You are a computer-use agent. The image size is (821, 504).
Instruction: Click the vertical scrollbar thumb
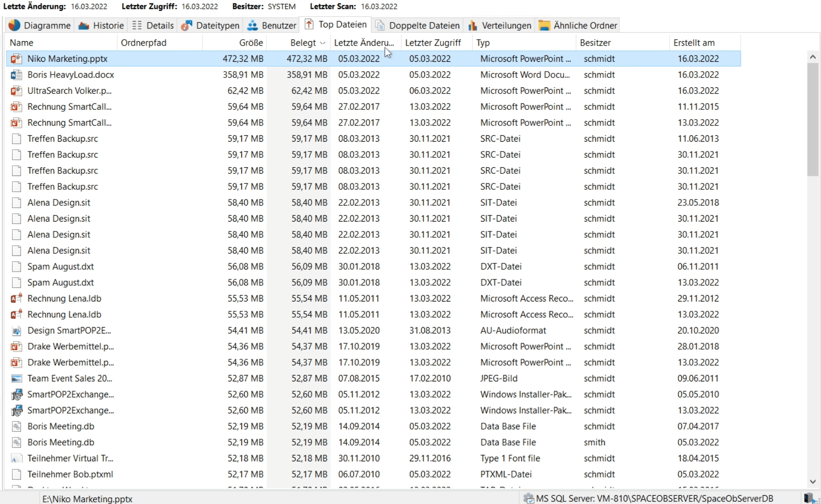tap(813, 119)
